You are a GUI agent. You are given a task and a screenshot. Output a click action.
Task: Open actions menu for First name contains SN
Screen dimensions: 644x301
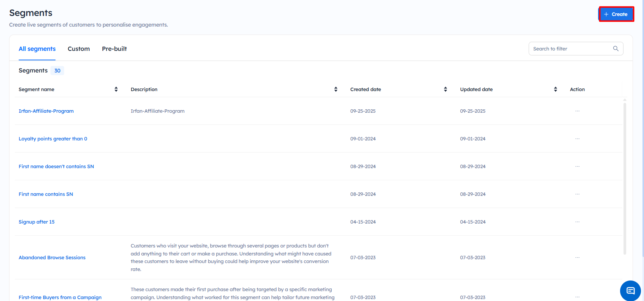click(x=577, y=194)
